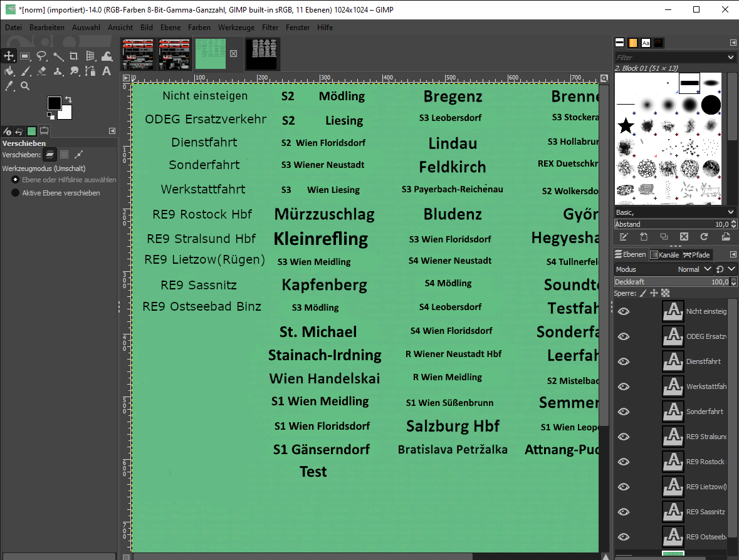This screenshot has width=739, height=560.
Task: Open the tool options panel configuration menu
Action: [x=112, y=131]
